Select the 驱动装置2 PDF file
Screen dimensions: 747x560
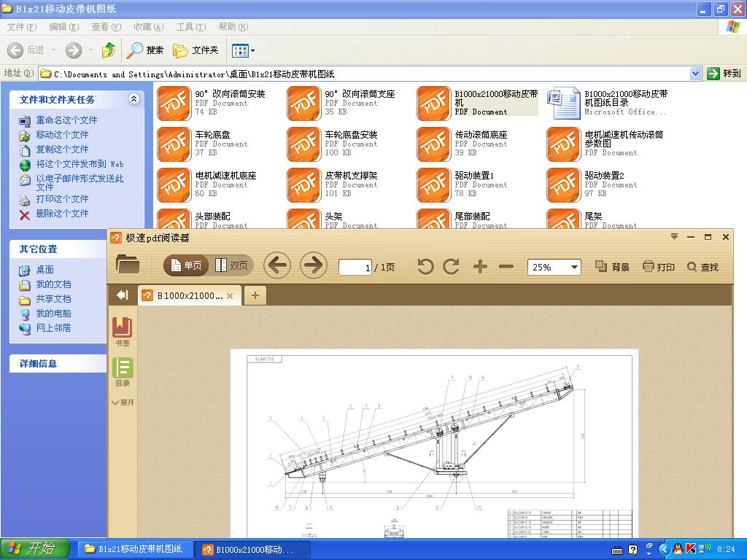pos(592,184)
